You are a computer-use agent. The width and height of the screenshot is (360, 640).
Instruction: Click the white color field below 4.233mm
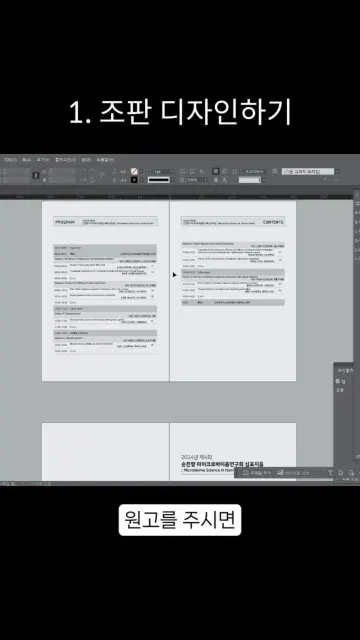249,180
